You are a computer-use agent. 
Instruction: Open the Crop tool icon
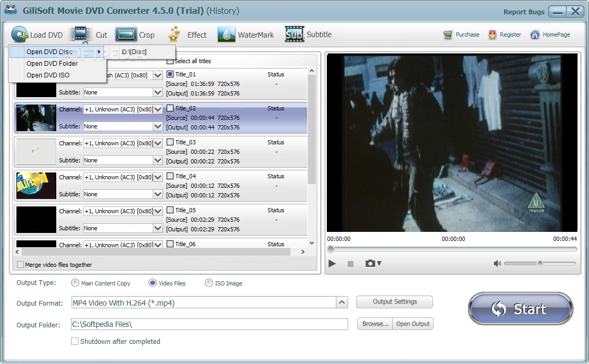pyautogui.click(x=126, y=34)
